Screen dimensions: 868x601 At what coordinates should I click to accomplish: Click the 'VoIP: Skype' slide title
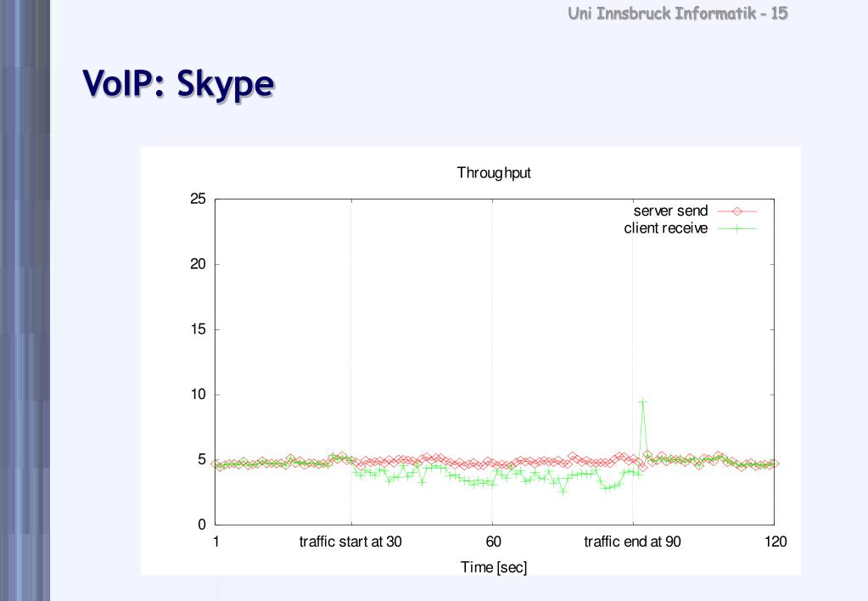point(178,85)
